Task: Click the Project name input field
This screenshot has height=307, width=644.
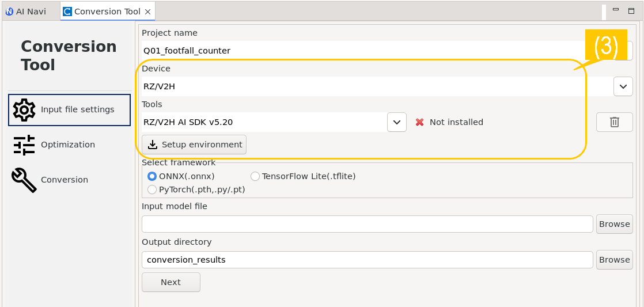Action: point(363,51)
